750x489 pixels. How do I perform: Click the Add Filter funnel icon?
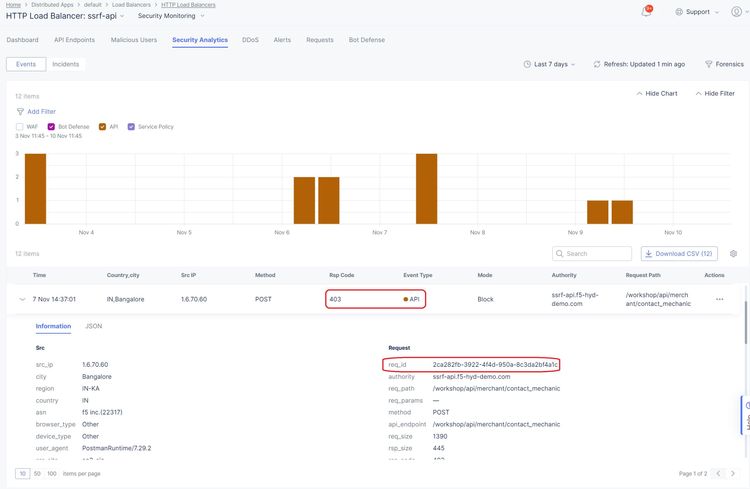[x=20, y=111]
